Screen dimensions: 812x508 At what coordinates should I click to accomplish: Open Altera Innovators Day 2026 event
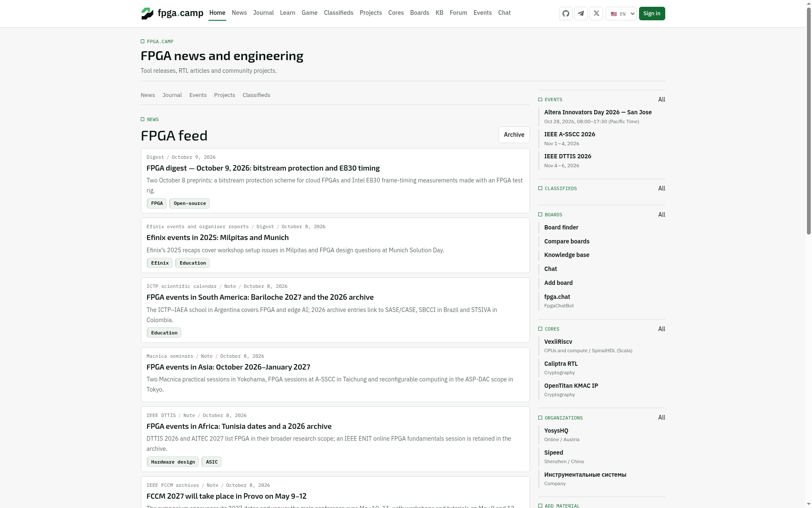tap(598, 112)
